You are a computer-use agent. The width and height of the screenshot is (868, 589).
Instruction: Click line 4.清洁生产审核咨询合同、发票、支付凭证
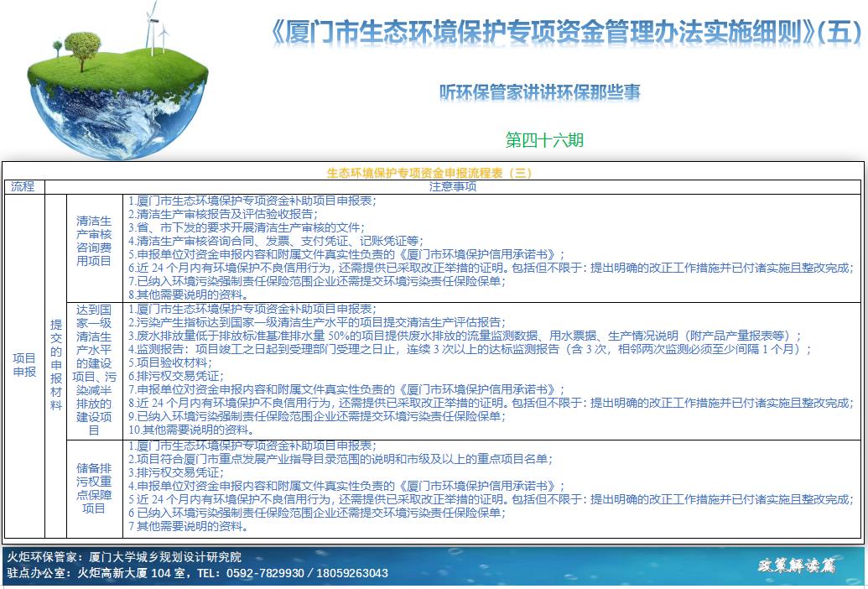(276, 241)
